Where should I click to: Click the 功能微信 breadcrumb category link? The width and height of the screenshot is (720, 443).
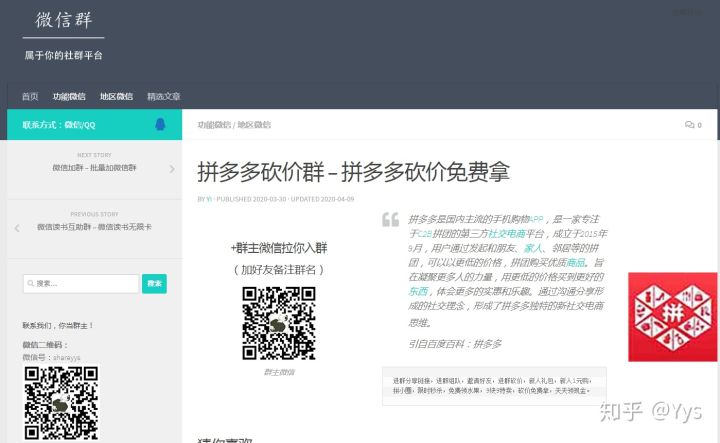pyautogui.click(x=214, y=125)
